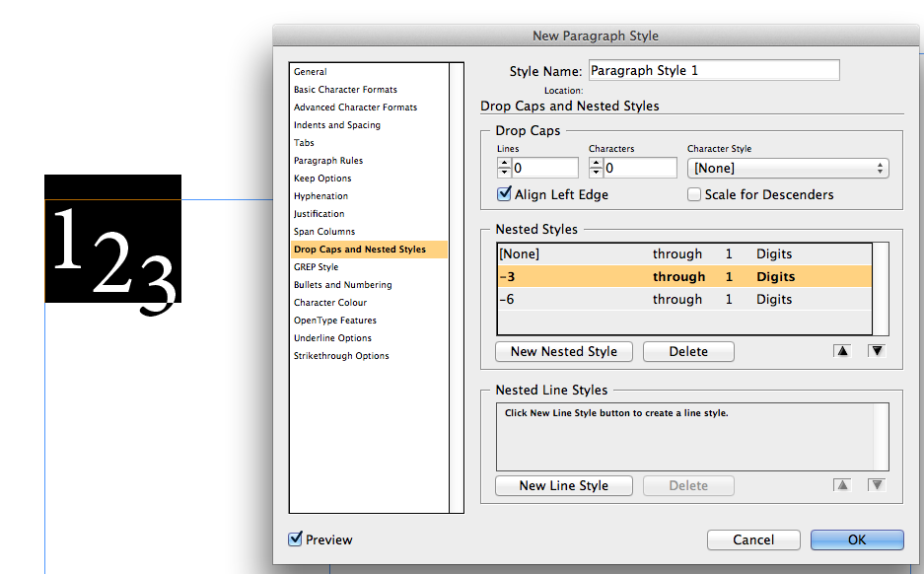Viewport: 924px width, 574px height.
Task: Click the Characters stepper arrows
Action: 596,168
